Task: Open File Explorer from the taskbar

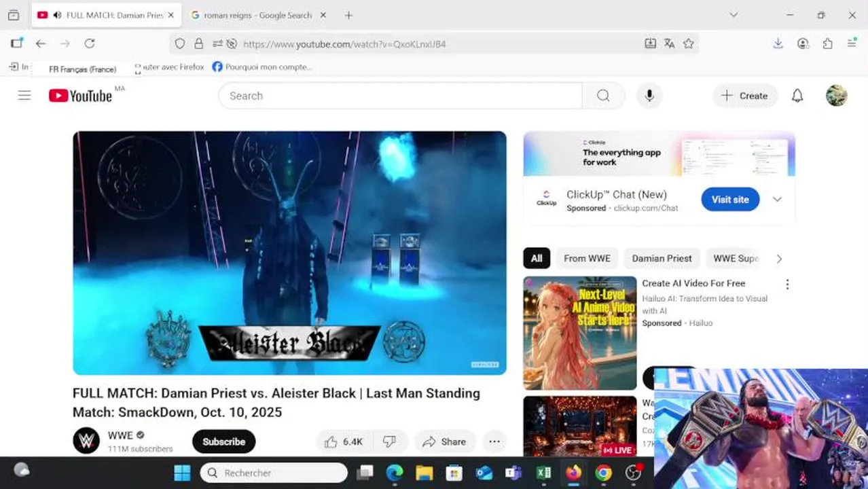Action: (x=424, y=473)
